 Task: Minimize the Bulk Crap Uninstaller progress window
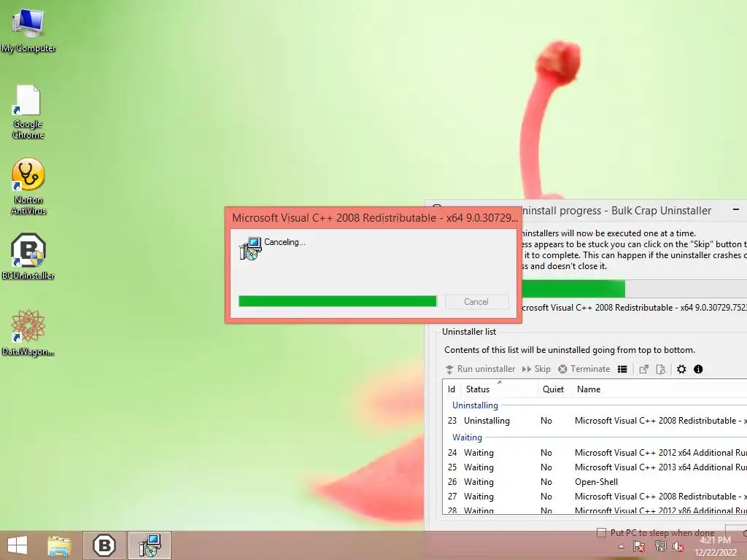[736, 209]
